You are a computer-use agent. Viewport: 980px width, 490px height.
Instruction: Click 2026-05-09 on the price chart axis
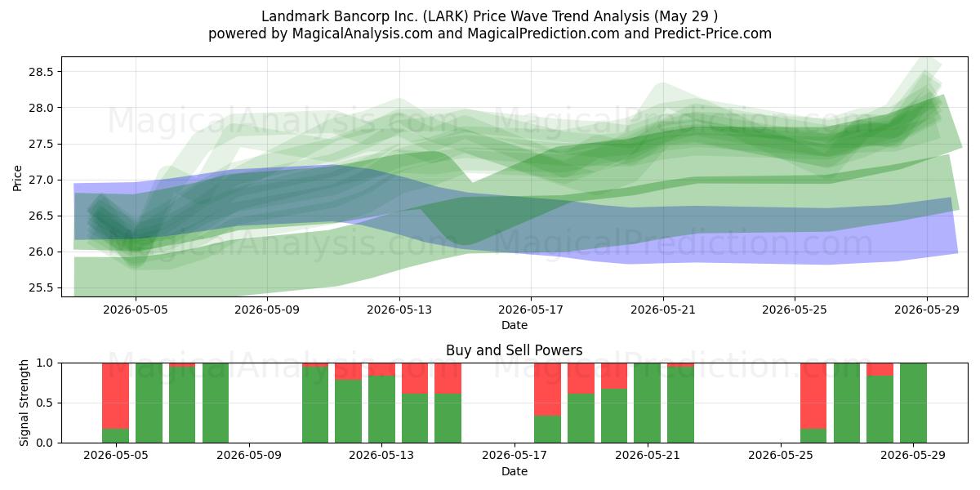point(267,310)
